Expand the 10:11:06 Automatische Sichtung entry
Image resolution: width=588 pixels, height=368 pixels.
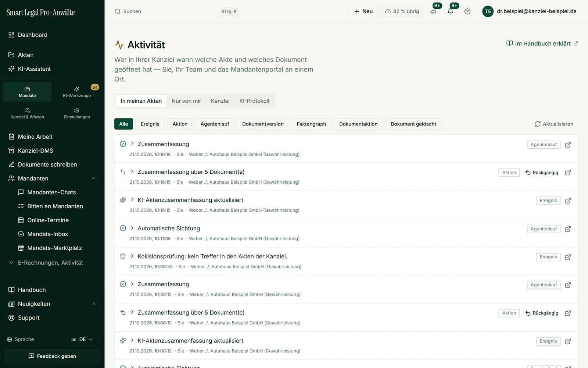point(132,228)
